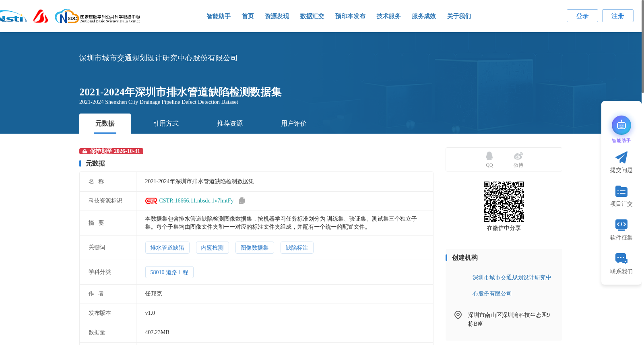644x345 pixels.
Task: Click the banner organization name 深圳市城市交通规划设计研究中心股份有限公司
Action: (158, 58)
